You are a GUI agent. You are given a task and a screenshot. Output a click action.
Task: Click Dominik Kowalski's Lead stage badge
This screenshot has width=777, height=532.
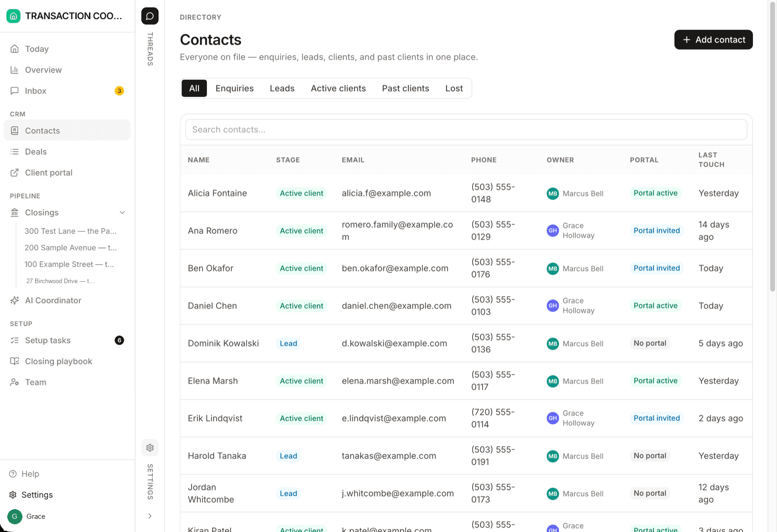pos(288,343)
